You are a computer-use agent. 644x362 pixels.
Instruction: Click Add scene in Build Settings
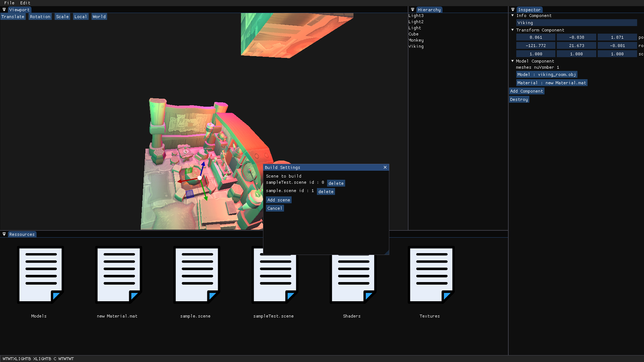[x=279, y=200]
